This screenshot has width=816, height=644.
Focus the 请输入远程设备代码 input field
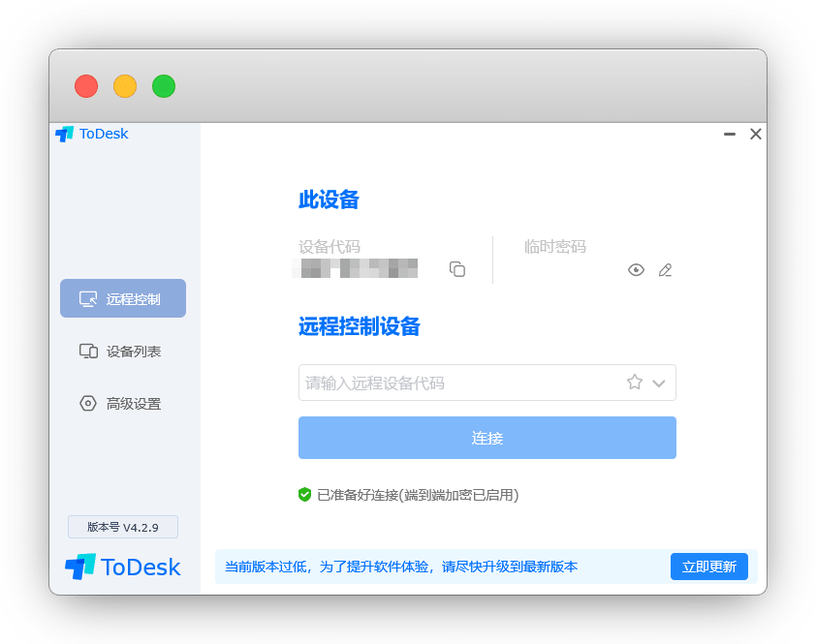(455, 383)
